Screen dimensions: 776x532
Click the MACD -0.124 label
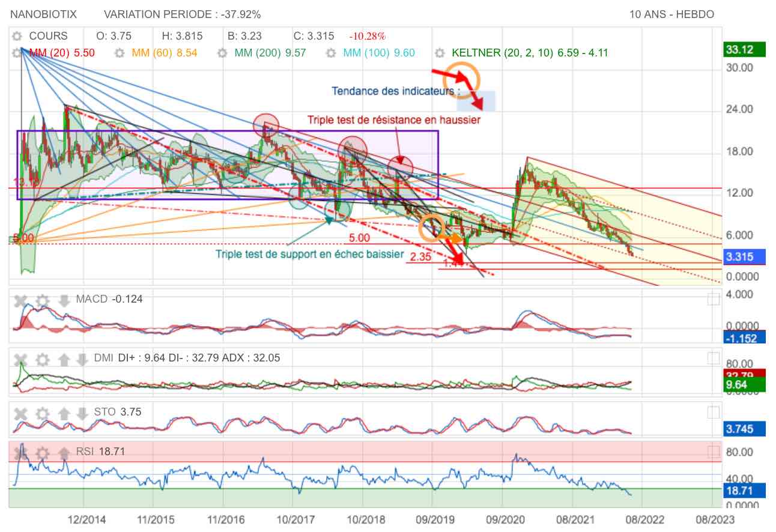(x=109, y=299)
